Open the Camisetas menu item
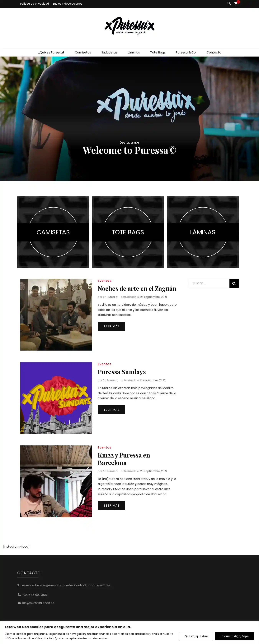Image resolution: width=259 pixels, height=644 pixels. tap(83, 53)
